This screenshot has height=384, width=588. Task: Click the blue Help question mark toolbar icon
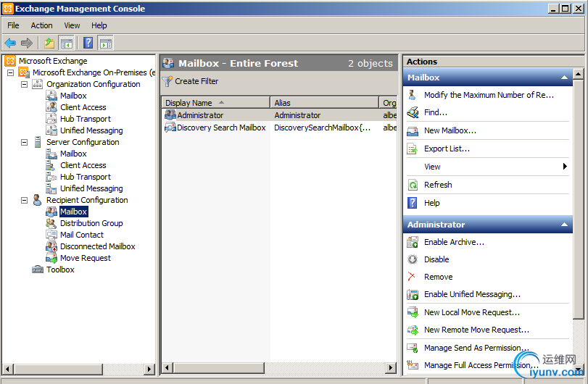click(88, 43)
